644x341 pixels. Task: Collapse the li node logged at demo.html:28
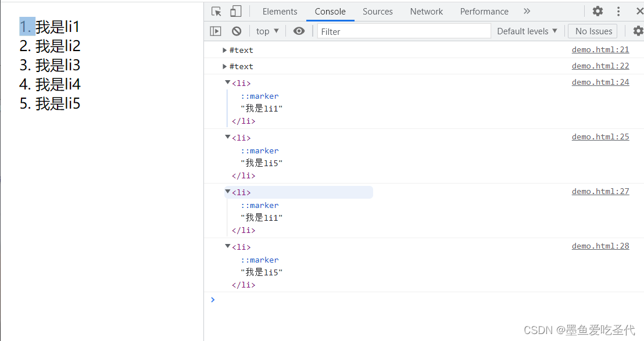click(227, 246)
